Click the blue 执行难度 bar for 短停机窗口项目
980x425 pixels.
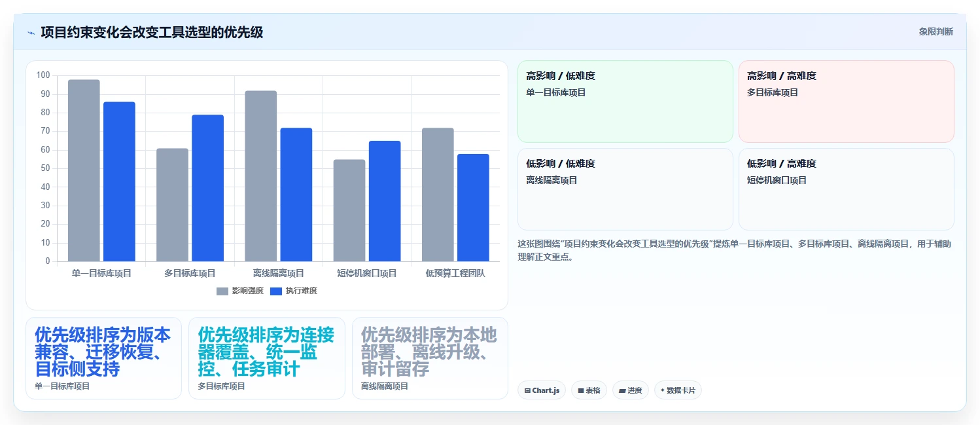coord(385,201)
